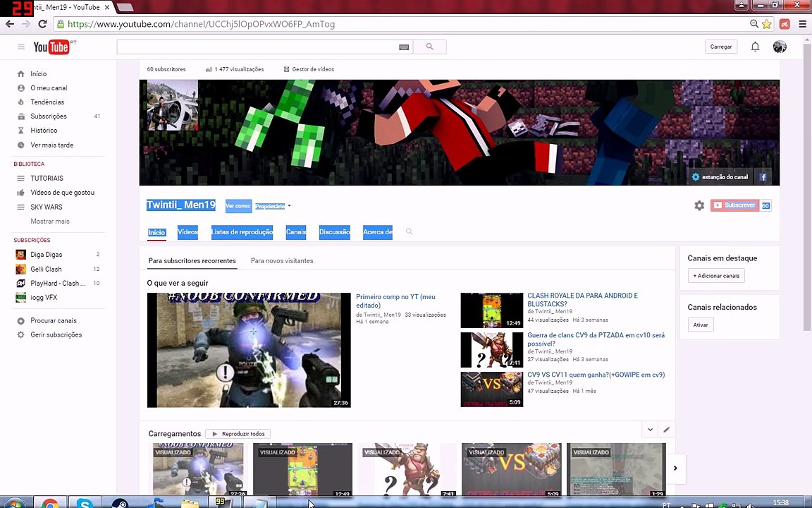
Task: Click the Subscrever button
Action: tap(734, 205)
